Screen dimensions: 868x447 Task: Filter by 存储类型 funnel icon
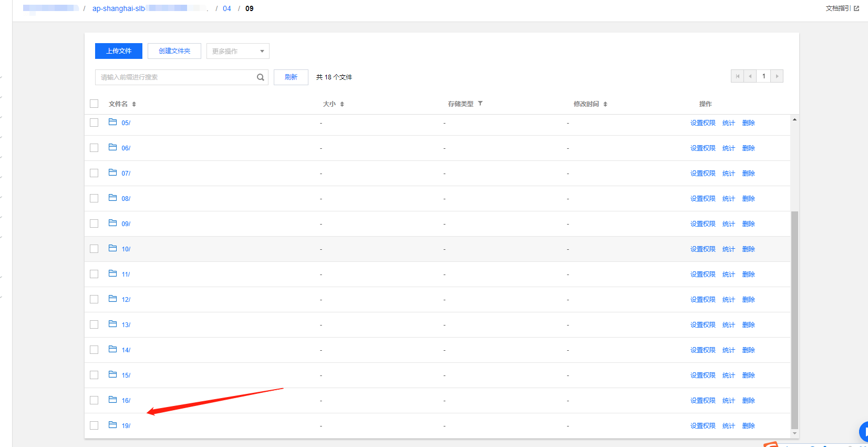coord(480,104)
